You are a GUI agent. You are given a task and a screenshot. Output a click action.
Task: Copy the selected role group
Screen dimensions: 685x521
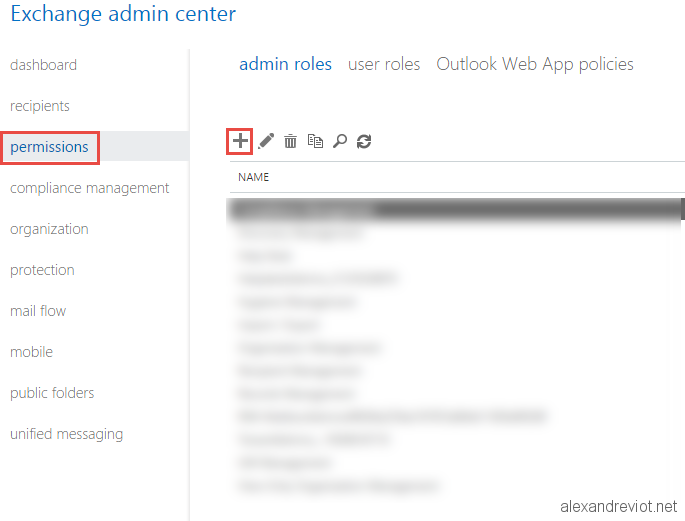[315, 141]
